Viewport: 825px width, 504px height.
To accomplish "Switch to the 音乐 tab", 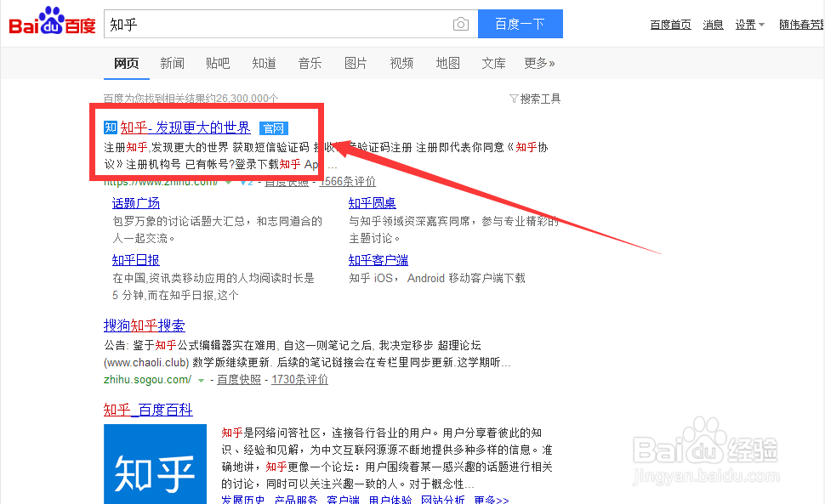I will pos(310,64).
